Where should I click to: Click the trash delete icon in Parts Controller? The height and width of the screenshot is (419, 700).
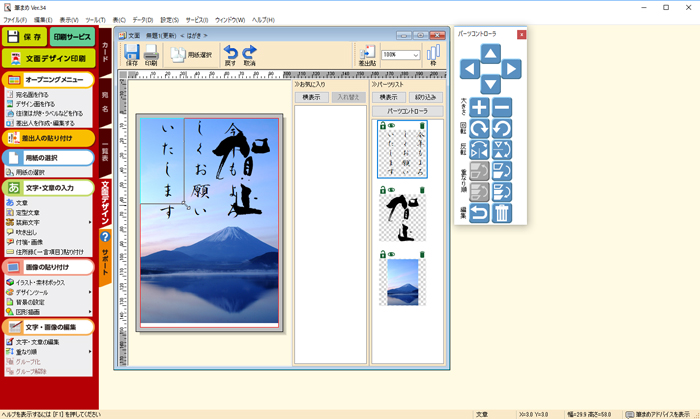click(502, 213)
